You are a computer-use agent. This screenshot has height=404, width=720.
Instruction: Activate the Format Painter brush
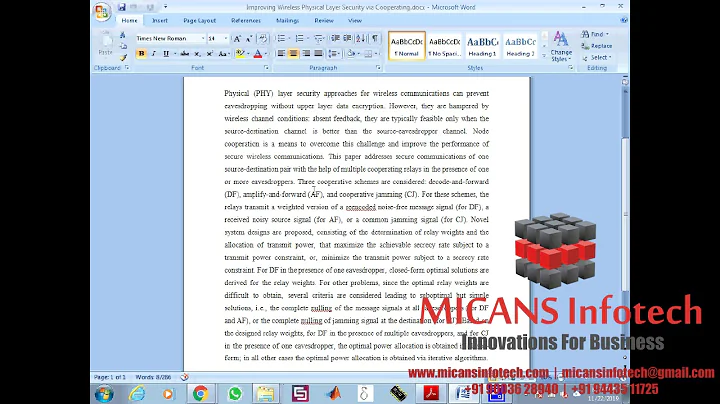click(x=123, y=57)
